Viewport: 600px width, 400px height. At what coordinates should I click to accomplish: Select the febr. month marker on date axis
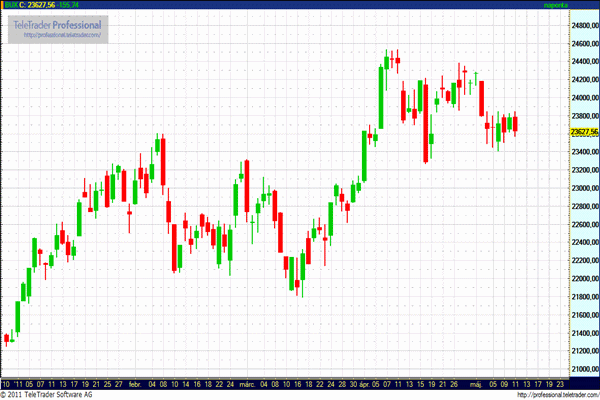point(135,383)
